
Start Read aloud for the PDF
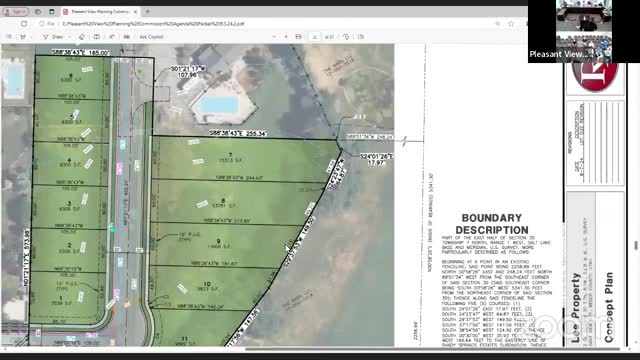pyautogui.click(x=111, y=37)
